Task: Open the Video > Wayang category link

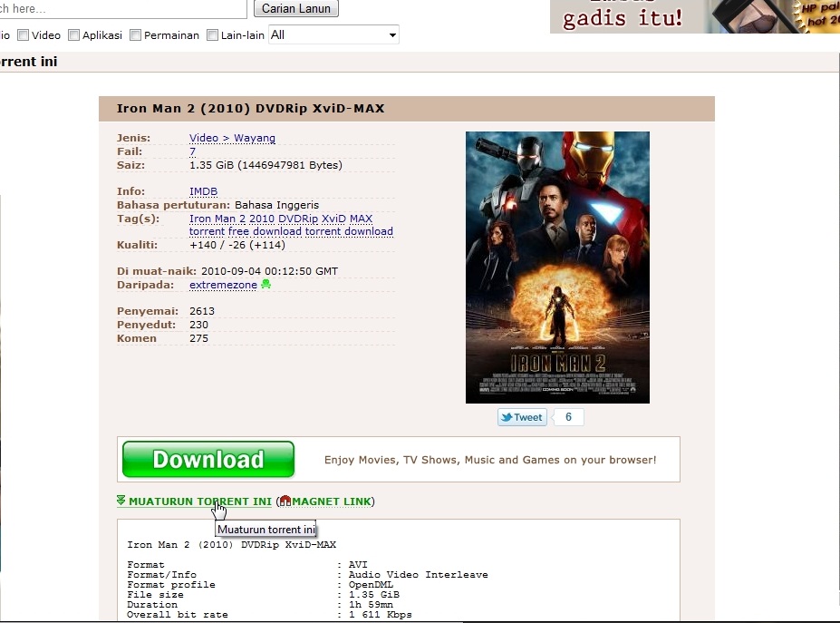Action: click(x=233, y=138)
